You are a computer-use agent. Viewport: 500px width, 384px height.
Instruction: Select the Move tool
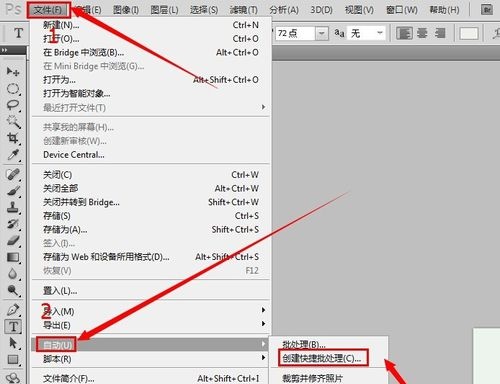pyautogui.click(x=13, y=71)
